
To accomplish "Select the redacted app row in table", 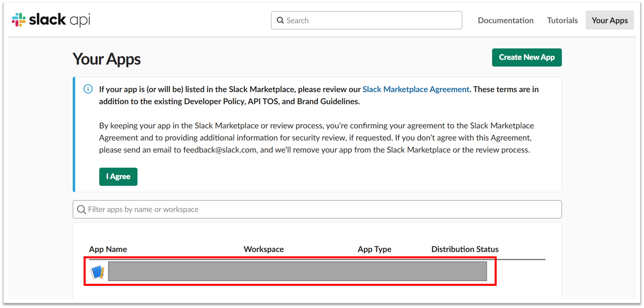I will point(290,271).
